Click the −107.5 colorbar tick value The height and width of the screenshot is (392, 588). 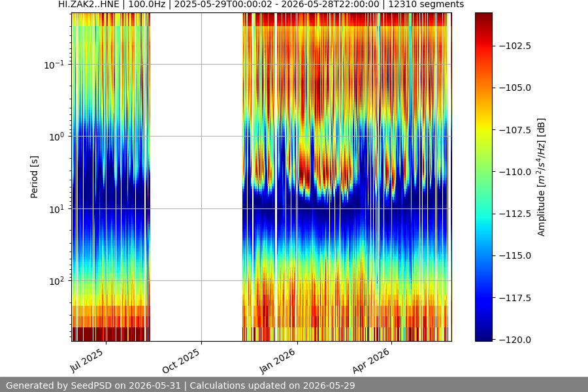[x=515, y=130]
